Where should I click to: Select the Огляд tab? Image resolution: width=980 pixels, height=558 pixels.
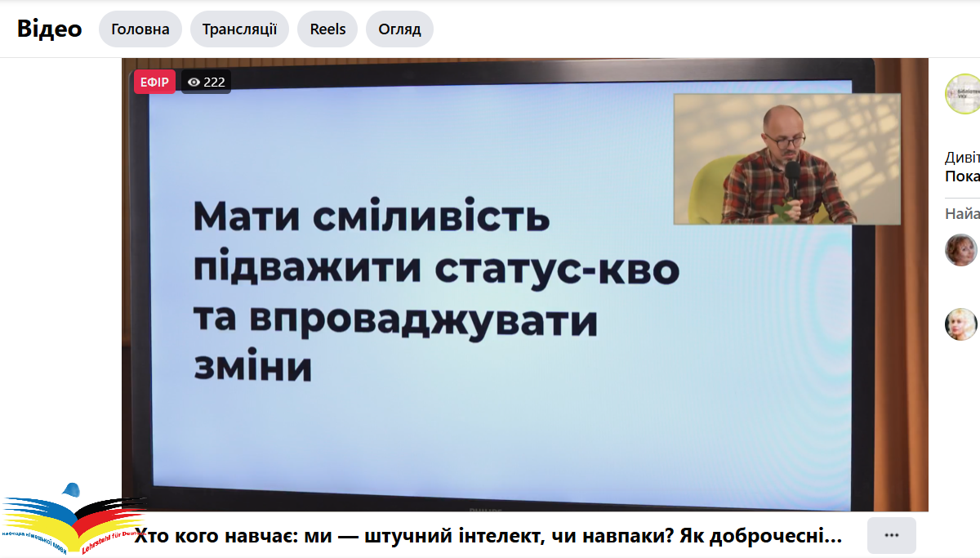[399, 29]
